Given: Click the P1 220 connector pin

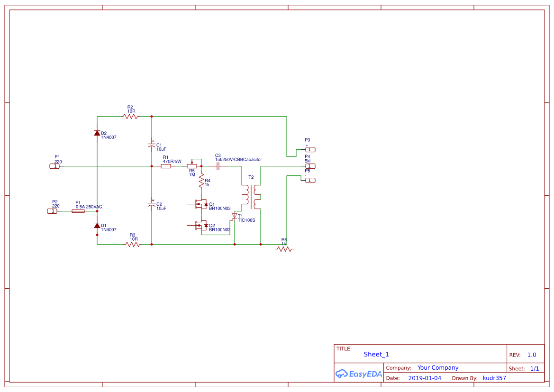Looking at the screenshot, I should tap(55, 166).
